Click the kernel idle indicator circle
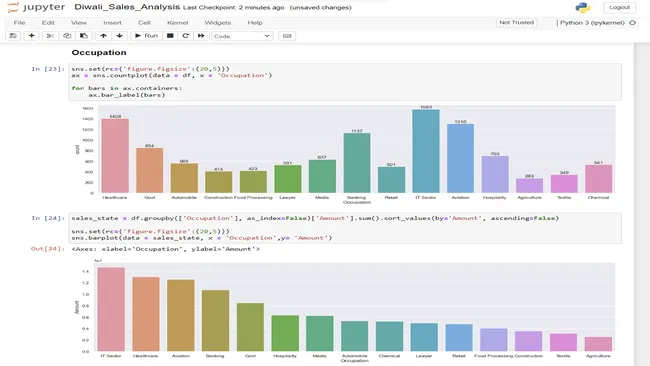The width and height of the screenshot is (650, 366). (x=633, y=23)
